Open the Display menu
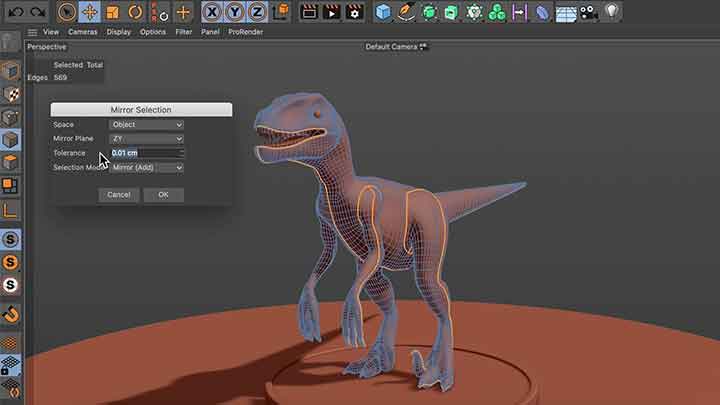 coord(119,32)
